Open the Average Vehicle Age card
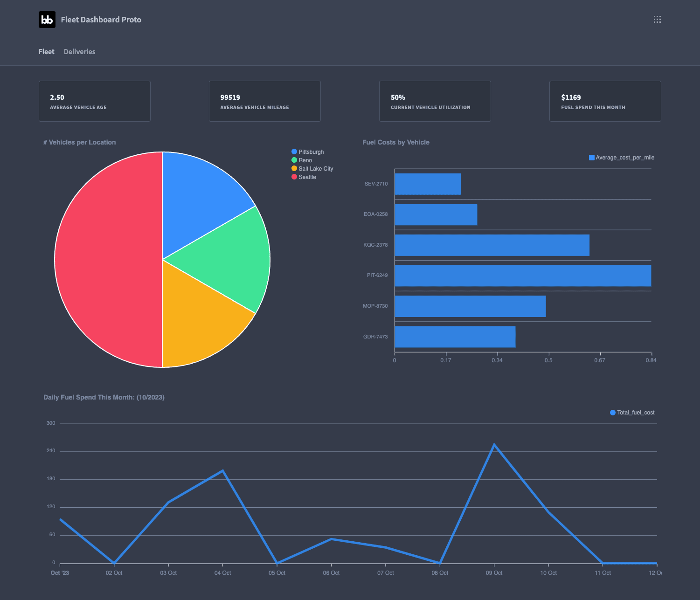This screenshot has height=600, width=700. coord(95,101)
